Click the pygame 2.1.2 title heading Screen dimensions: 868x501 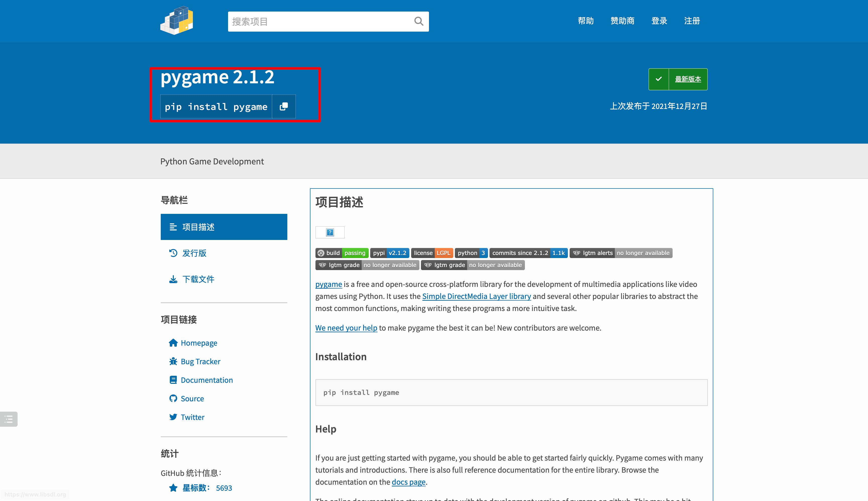click(217, 77)
